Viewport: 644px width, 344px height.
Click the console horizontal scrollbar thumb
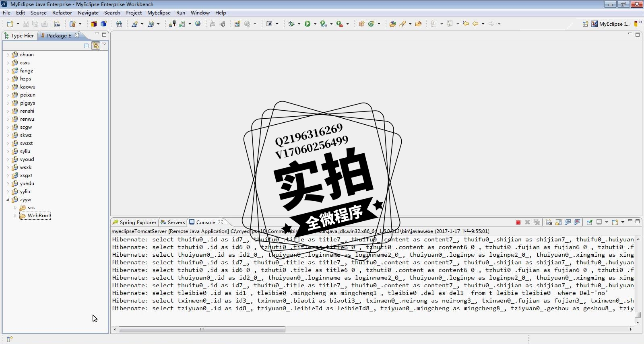point(202,329)
